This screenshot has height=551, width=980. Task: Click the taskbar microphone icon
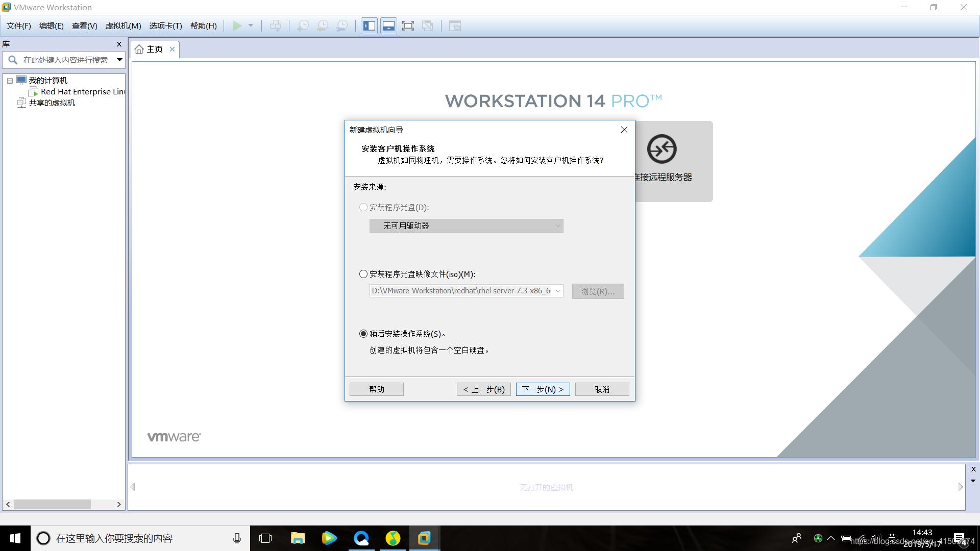coord(237,538)
